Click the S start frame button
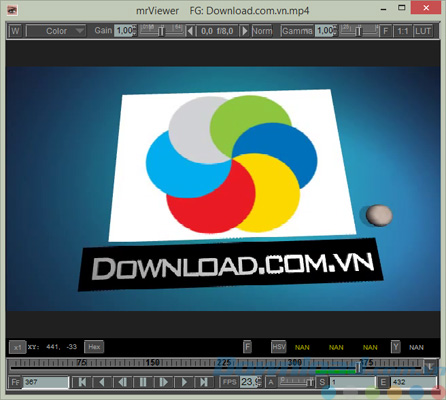 [x=322, y=382]
